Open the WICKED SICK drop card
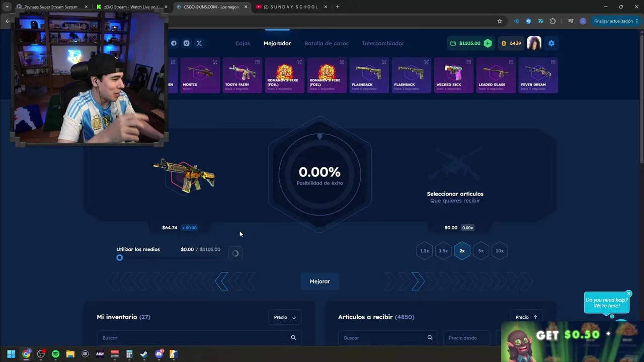 coord(454,75)
